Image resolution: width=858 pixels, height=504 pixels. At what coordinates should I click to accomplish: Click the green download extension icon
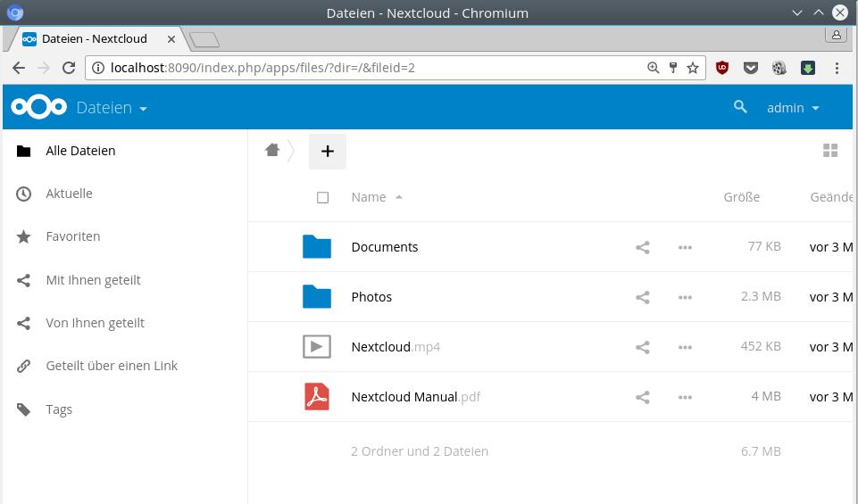click(x=808, y=68)
